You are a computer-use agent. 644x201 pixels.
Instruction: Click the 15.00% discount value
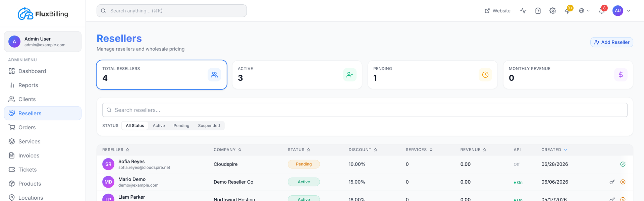(357, 182)
